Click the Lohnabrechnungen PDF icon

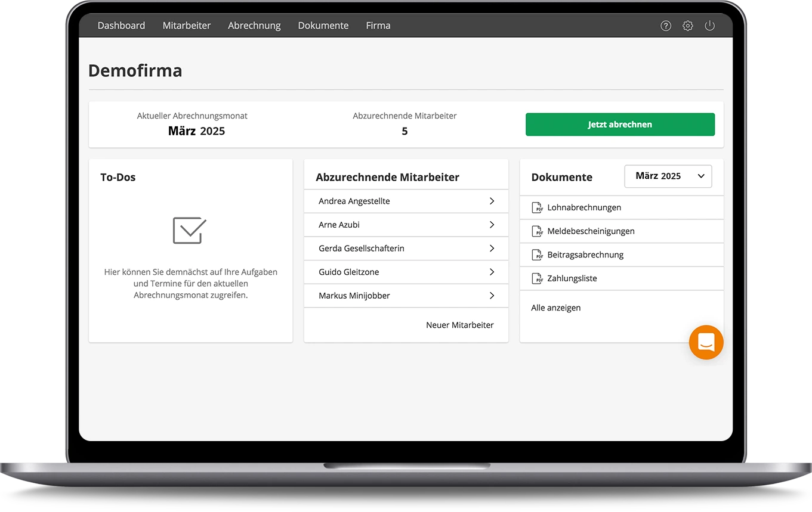tap(537, 207)
